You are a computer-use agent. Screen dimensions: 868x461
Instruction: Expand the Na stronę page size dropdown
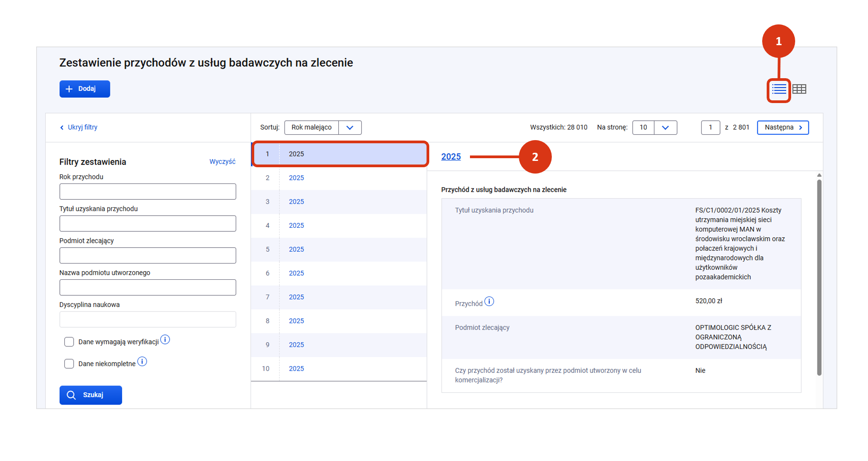point(654,127)
